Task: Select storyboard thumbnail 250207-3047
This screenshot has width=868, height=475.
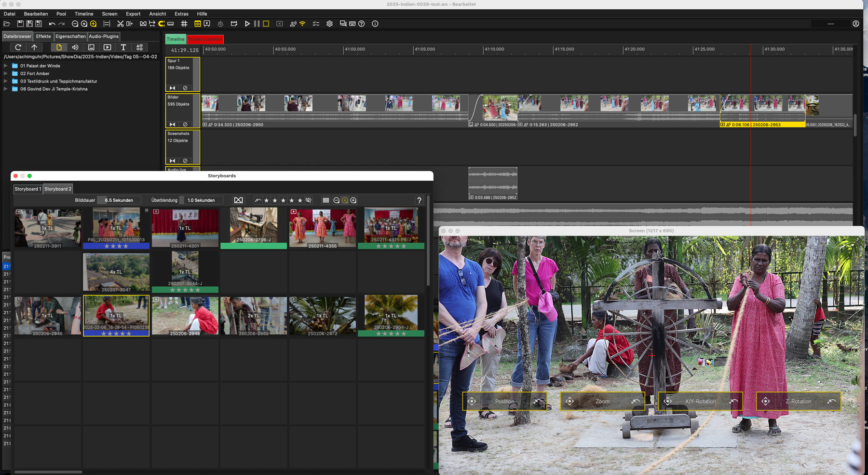Action: tap(116, 272)
